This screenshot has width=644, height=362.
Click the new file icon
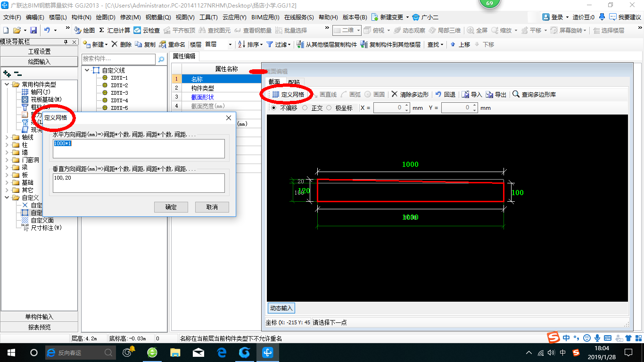coord(6,30)
